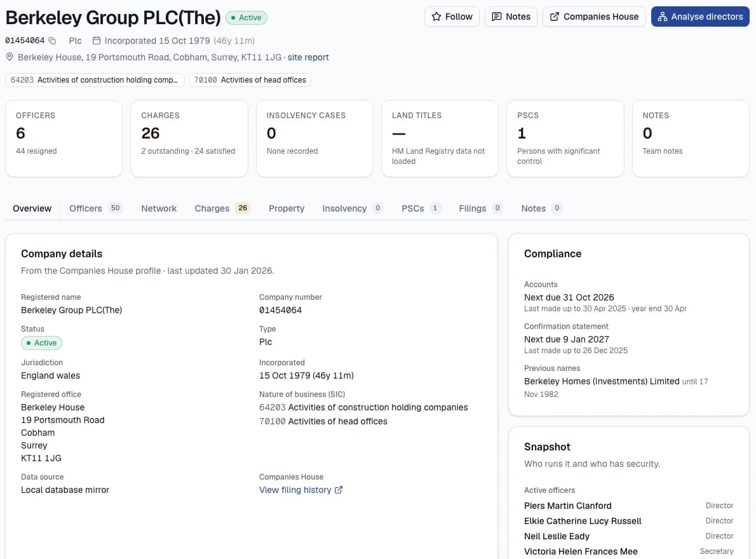Open the Property tab
756x559 pixels.
point(287,208)
